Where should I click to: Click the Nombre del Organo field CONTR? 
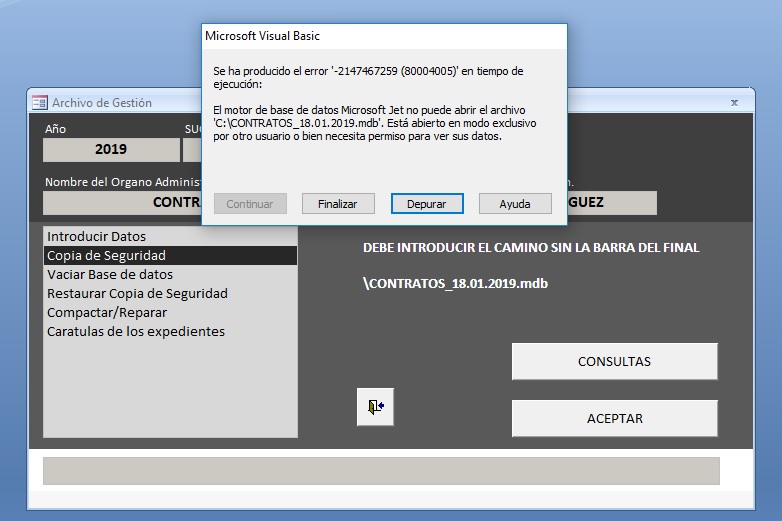pyautogui.click(x=122, y=202)
